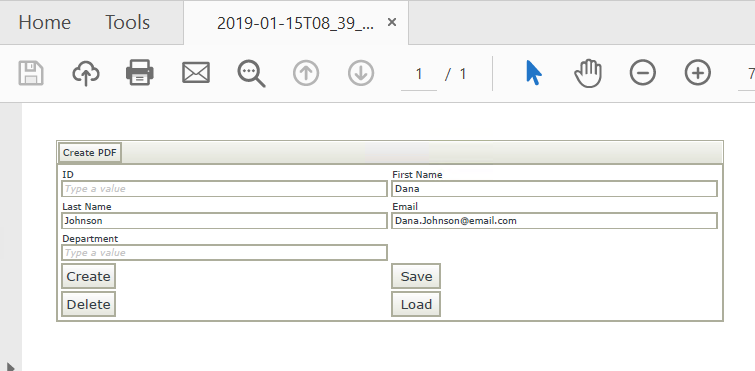
Task: Click the Create PDF button
Action: tap(90, 153)
